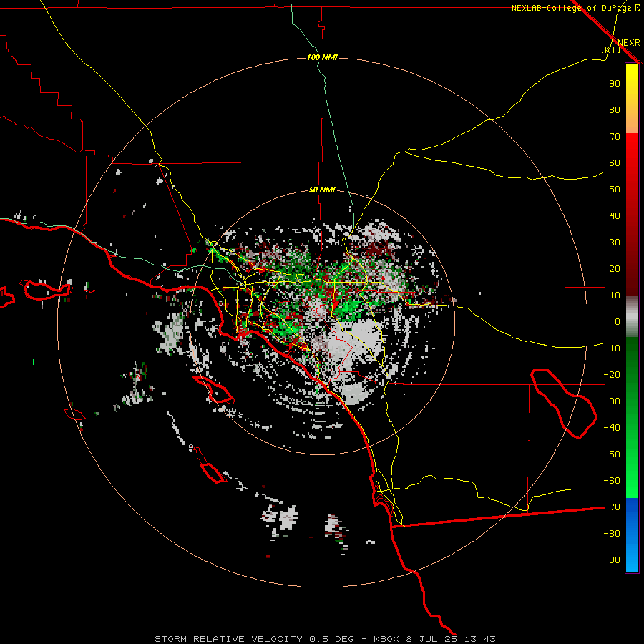Pick the gray zero-velocity color bar segment
The width and height of the screenshot is (644, 644).
click(632, 317)
